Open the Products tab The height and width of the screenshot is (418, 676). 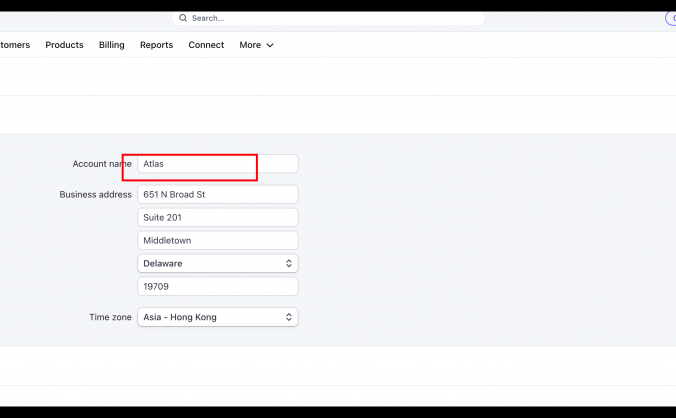point(64,45)
